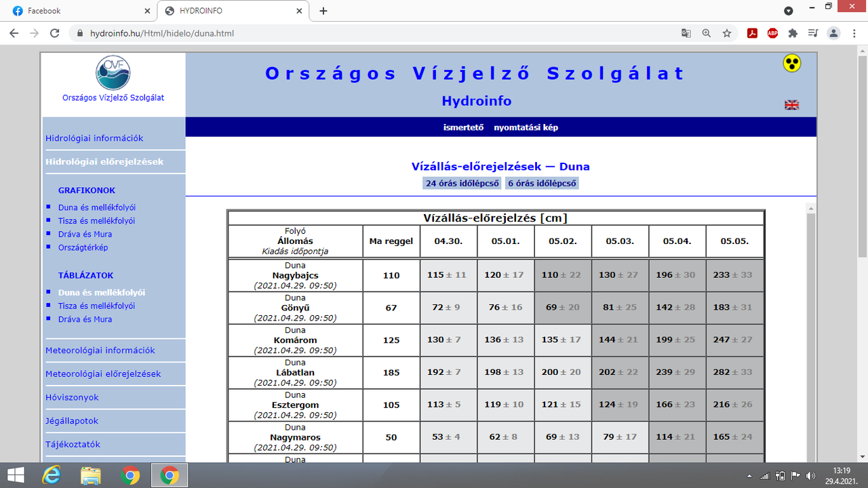Screen dimensions: 868x488
Task: Open Duna és mellékfolyói under TÁBLÁZATOK
Action: coord(102,293)
